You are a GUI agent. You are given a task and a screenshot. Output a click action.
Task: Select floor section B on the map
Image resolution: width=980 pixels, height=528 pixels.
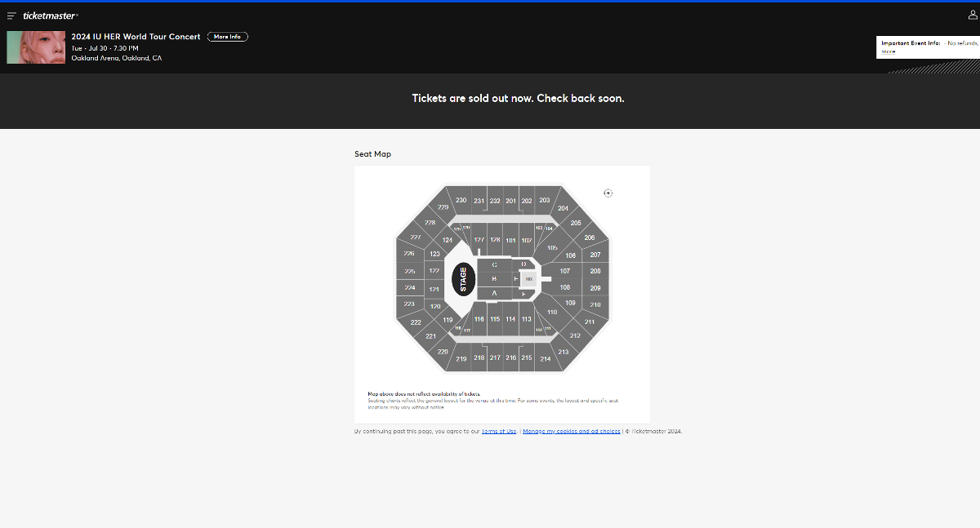coord(495,279)
